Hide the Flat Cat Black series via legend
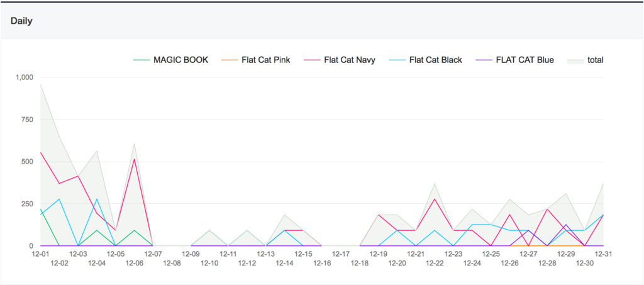Image resolution: width=644 pixels, height=285 pixels. [x=425, y=60]
